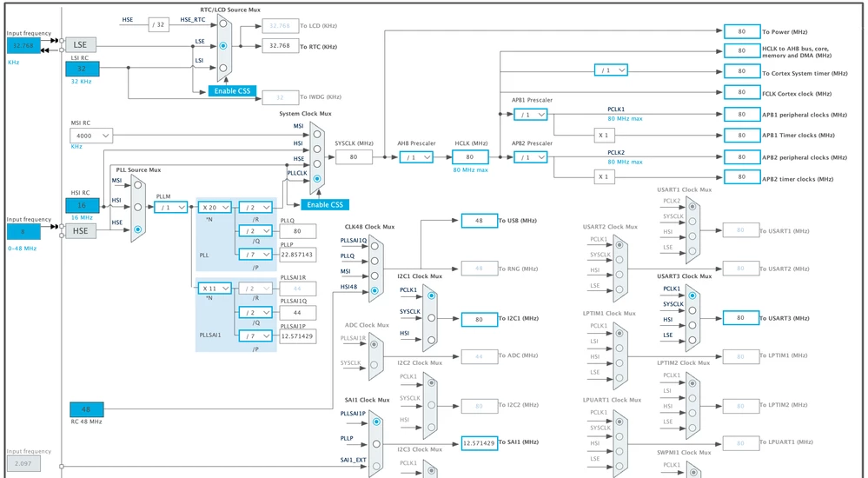Click Enable CSS under RTC mux

pos(233,91)
